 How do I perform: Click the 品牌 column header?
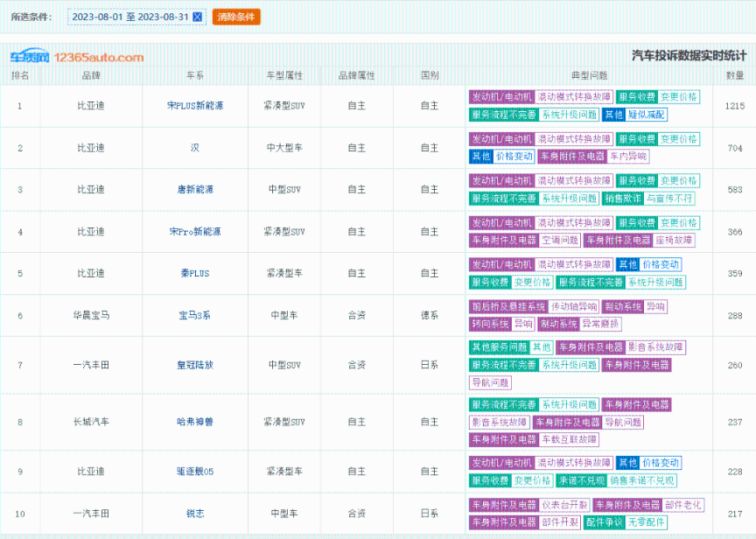pos(91,75)
